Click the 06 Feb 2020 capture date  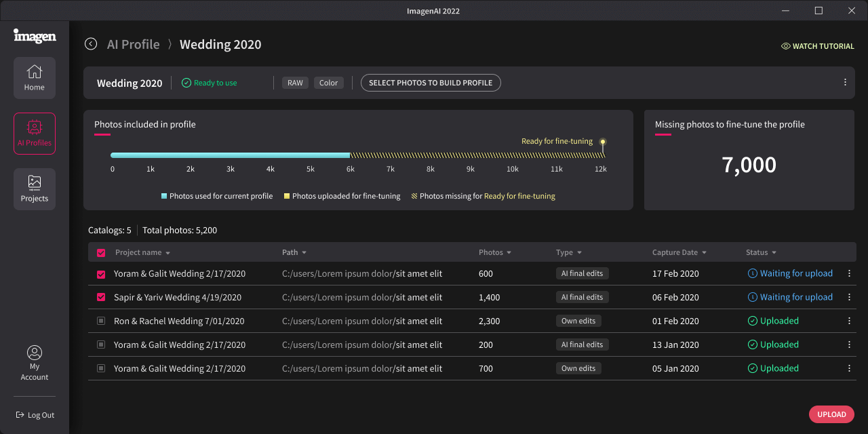[x=675, y=297]
